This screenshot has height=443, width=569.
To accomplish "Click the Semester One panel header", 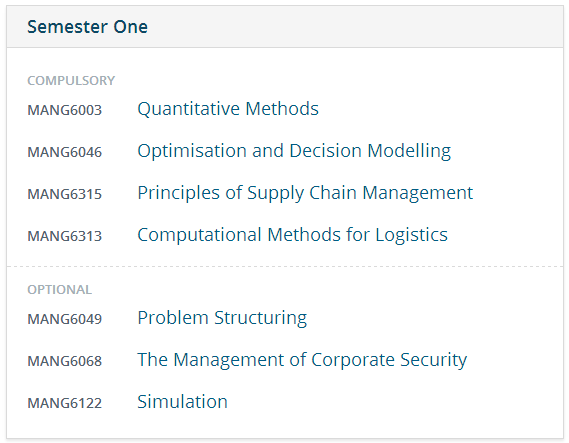I will click(284, 26).
